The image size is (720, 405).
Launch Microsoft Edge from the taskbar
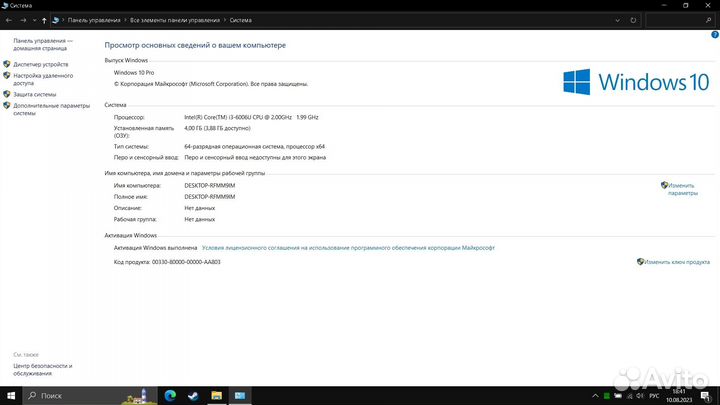coord(168,396)
